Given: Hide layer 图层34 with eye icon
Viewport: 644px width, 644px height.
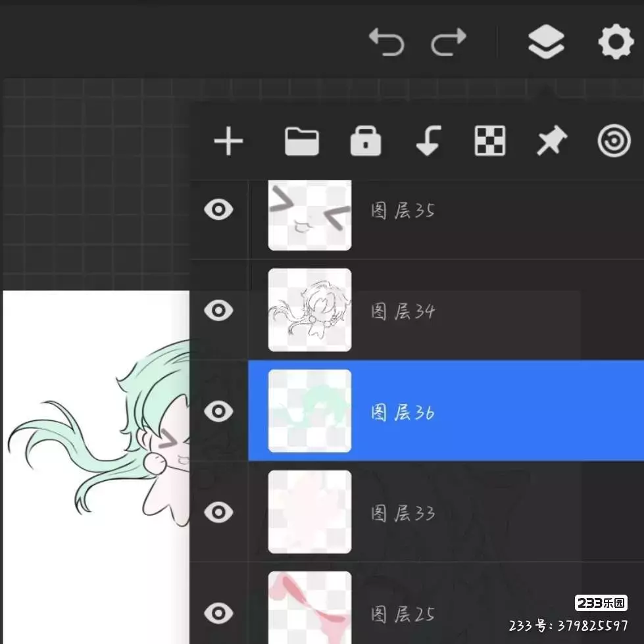Looking at the screenshot, I should click(x=218, y=310).
